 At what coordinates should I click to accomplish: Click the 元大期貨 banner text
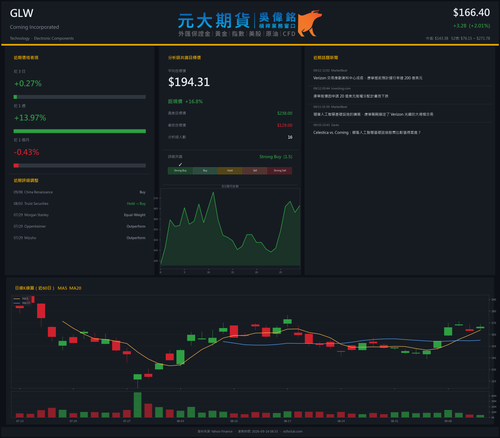[213, 21]
